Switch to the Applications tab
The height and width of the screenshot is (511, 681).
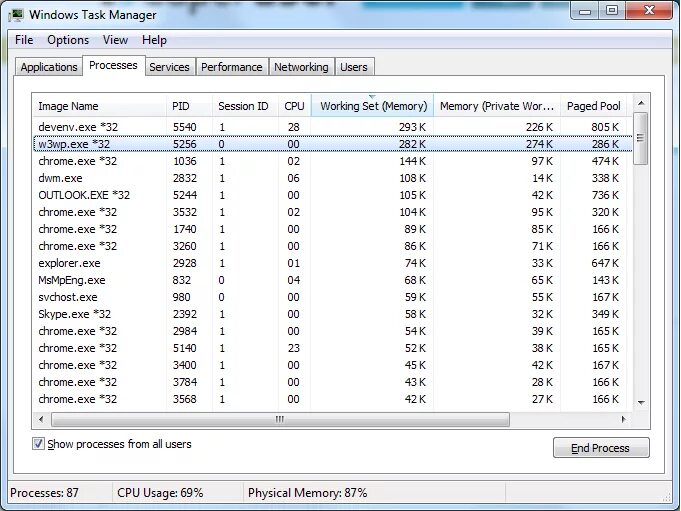(x=49, y=67)
